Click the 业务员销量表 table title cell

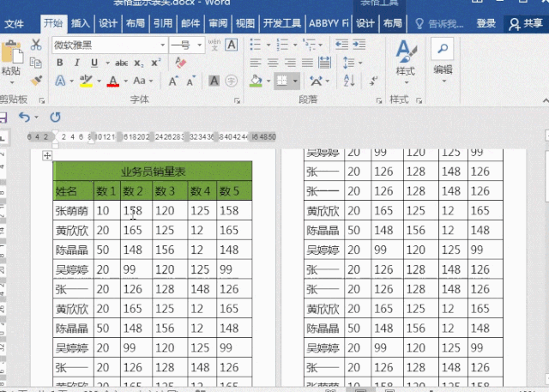coord(153,172)
